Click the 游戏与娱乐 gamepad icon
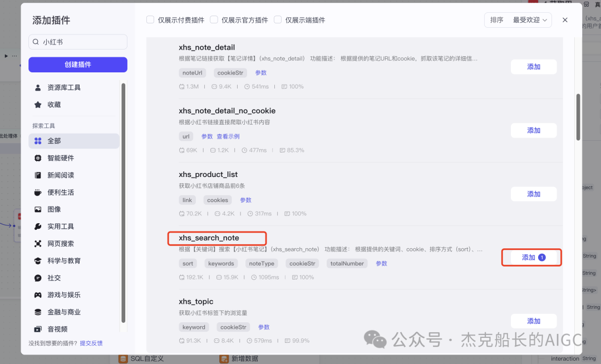The image size is (601, 364). coord(38,295)
